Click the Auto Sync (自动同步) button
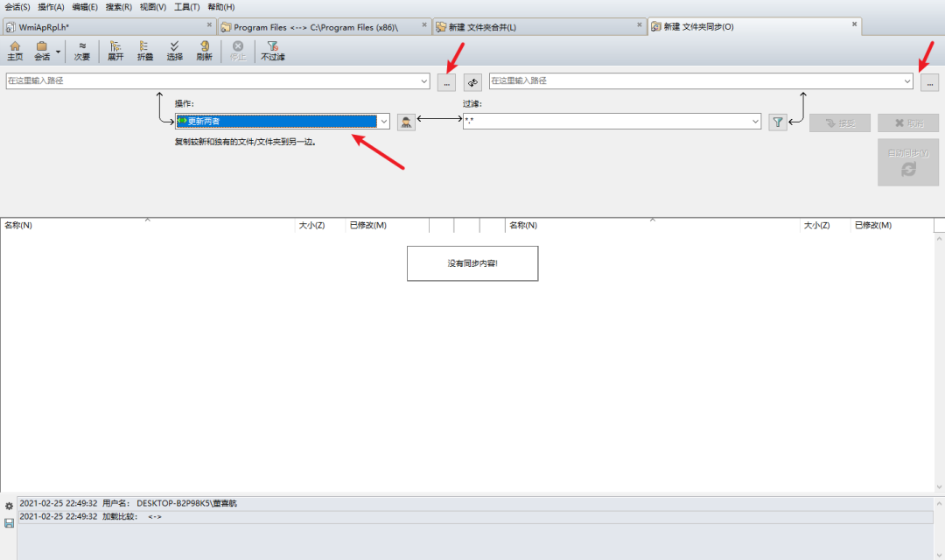The height and width of the screenshot is (560, 945). pyautogui.click(x=908, y=162)
